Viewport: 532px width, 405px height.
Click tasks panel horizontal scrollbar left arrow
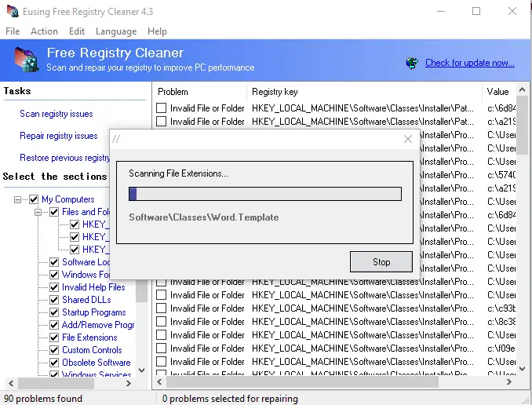11,383
